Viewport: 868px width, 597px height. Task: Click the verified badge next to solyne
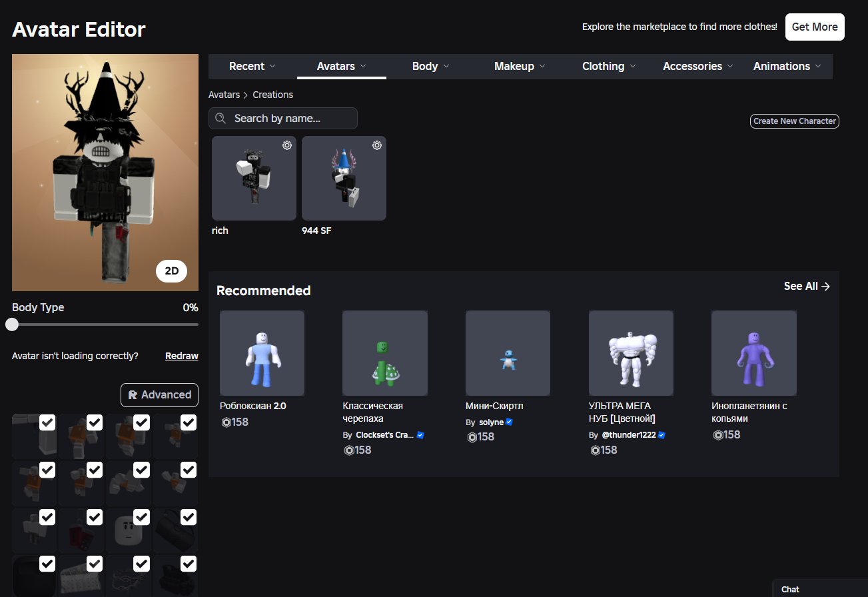509,422
